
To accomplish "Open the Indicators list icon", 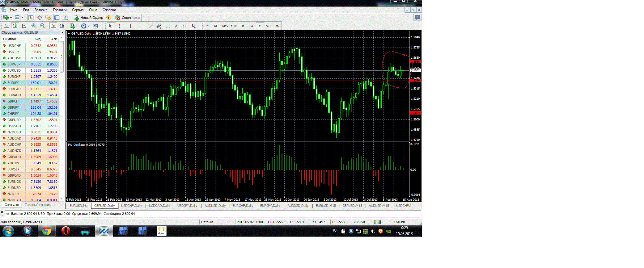I will click(x=72, y=26).
